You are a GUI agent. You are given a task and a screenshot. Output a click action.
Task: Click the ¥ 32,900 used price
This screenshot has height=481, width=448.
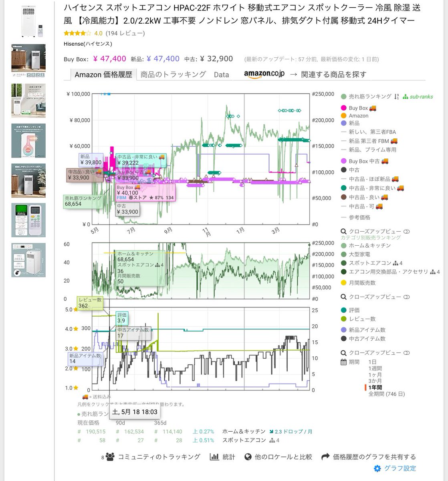click(216, 59)
